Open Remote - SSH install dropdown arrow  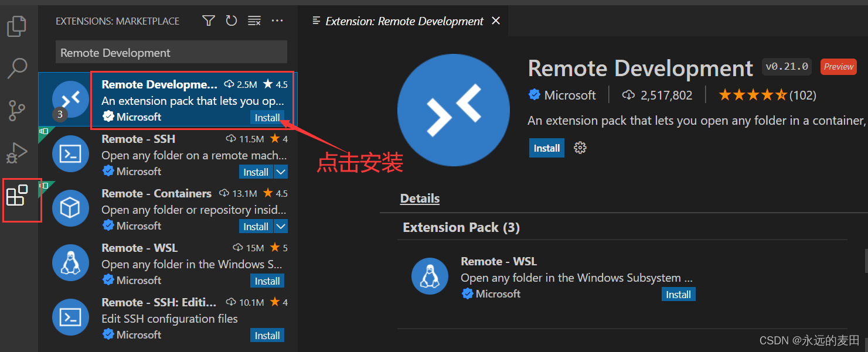281,172
